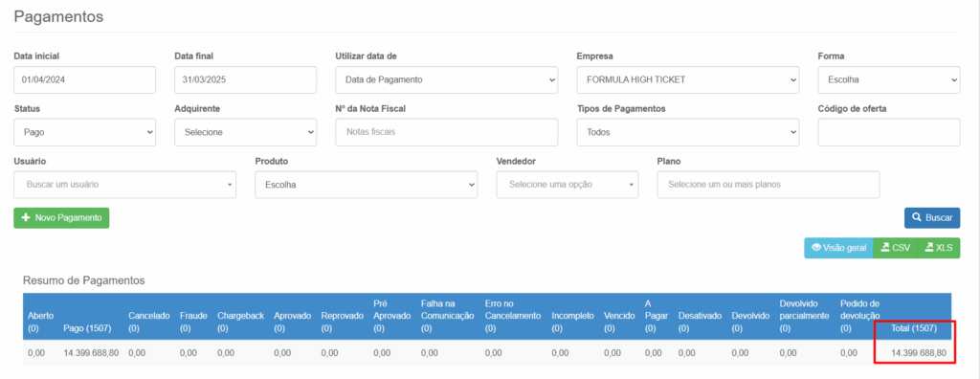980x379 pixels.
Task: Open the Empresa dropdown showing FORMULA HIGH TICKET
Action: 687,80
